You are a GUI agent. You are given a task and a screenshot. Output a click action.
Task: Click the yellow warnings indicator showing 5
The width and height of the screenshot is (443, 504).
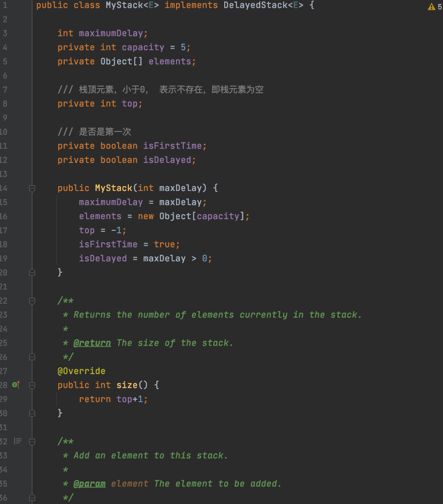point(435,6)
